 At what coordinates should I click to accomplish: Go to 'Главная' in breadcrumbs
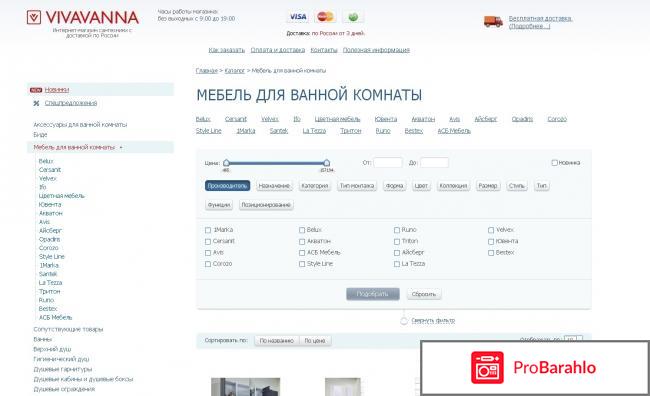pyautogui.click(x=206, y=70)
